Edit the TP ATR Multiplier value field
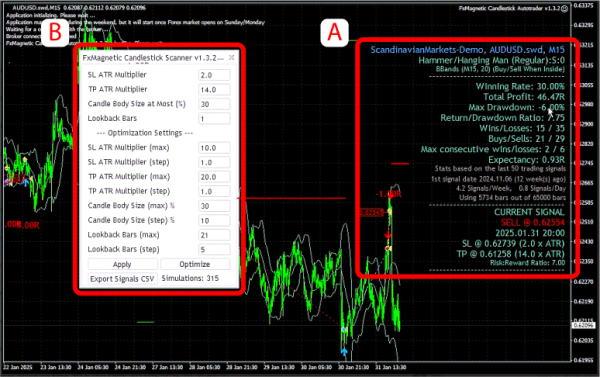600x377 pixels. coord(214,90)
